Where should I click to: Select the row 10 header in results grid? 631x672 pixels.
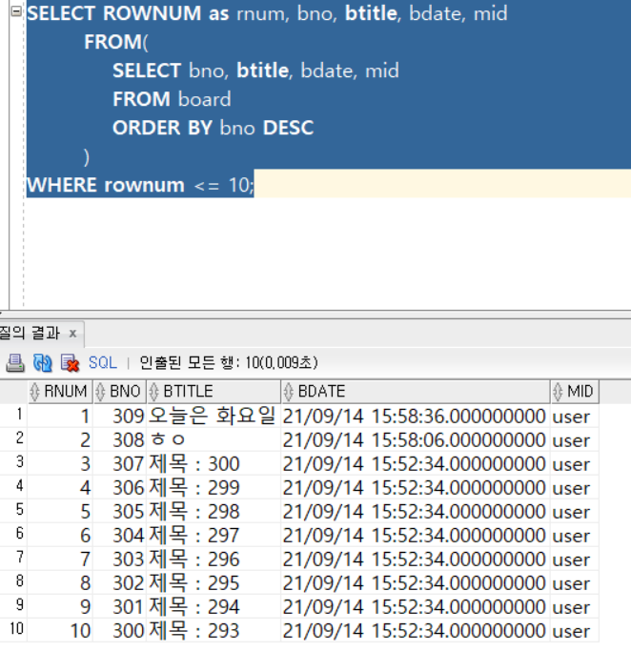click(x=13, y=629)
